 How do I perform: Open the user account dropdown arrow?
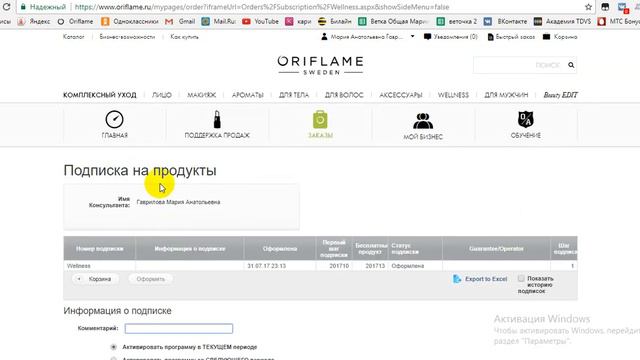(x=412, y=36)
